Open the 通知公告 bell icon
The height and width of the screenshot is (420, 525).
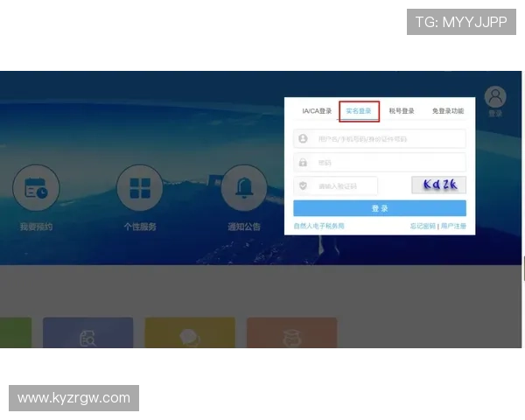pos(244,187)
